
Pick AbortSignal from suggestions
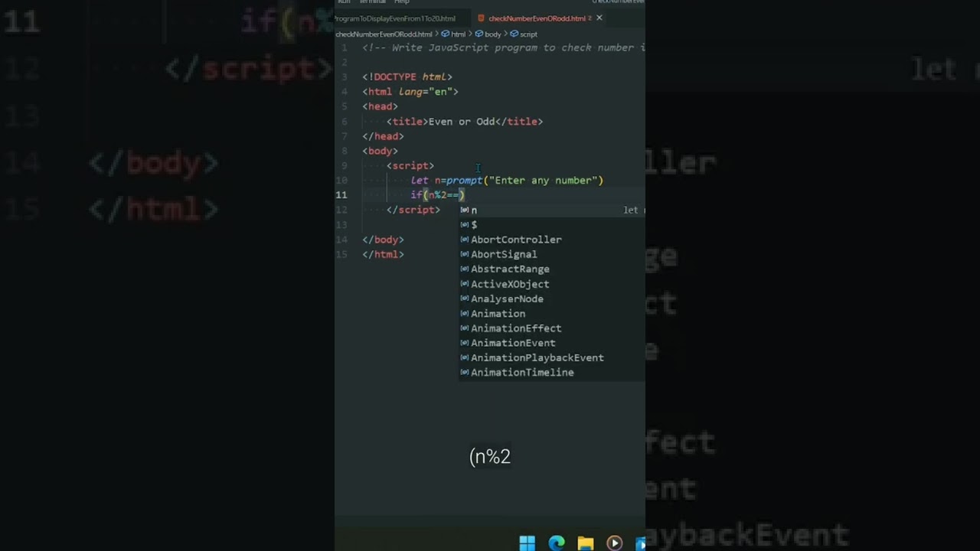(552, 254)
